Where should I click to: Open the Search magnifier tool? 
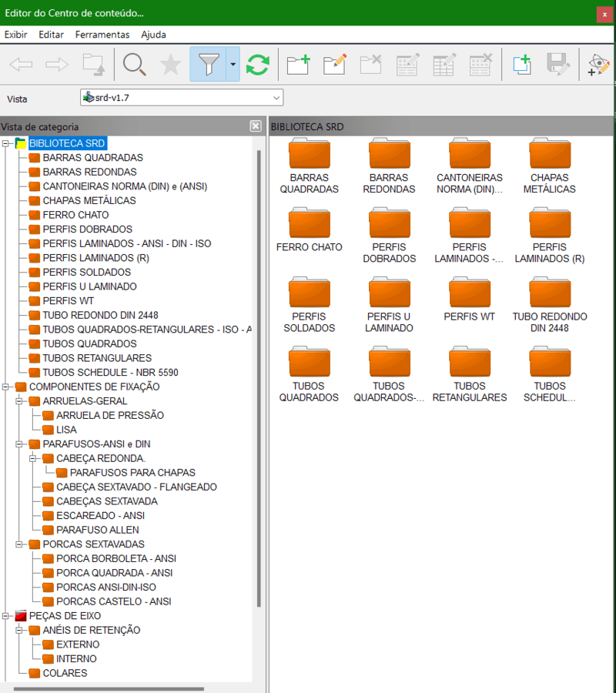(134, 65)
